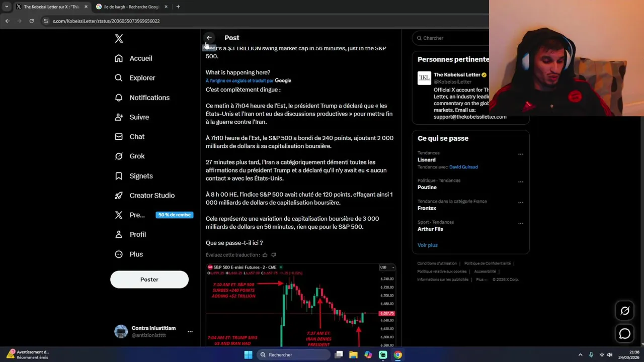This screenshot has width=644, height=362.
Task: Open the Explorer search page
Action: click(x=135, y=78)
